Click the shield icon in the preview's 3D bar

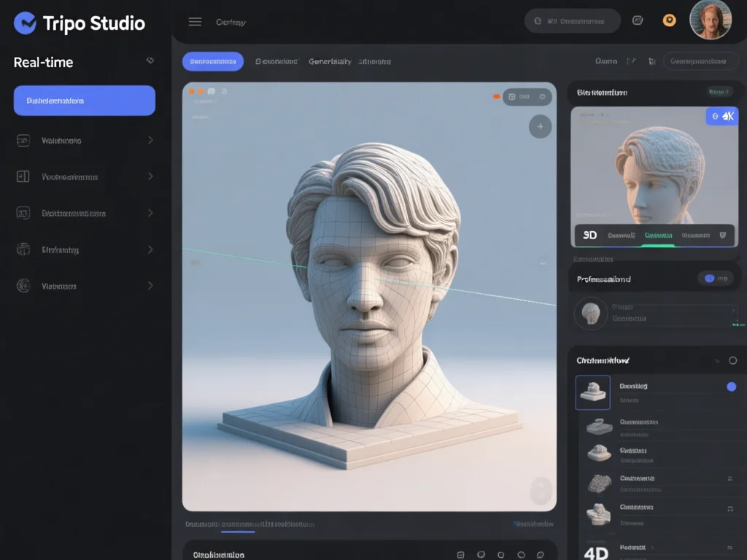[x=723, y=236]
